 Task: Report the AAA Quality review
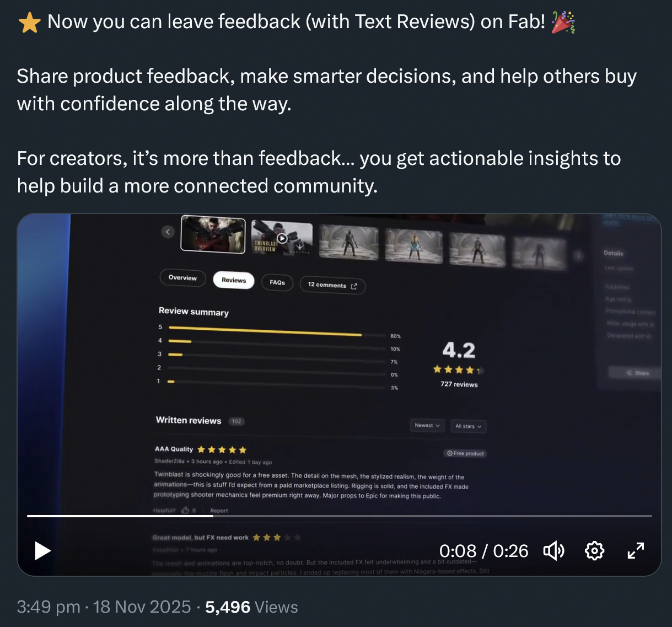219,511
